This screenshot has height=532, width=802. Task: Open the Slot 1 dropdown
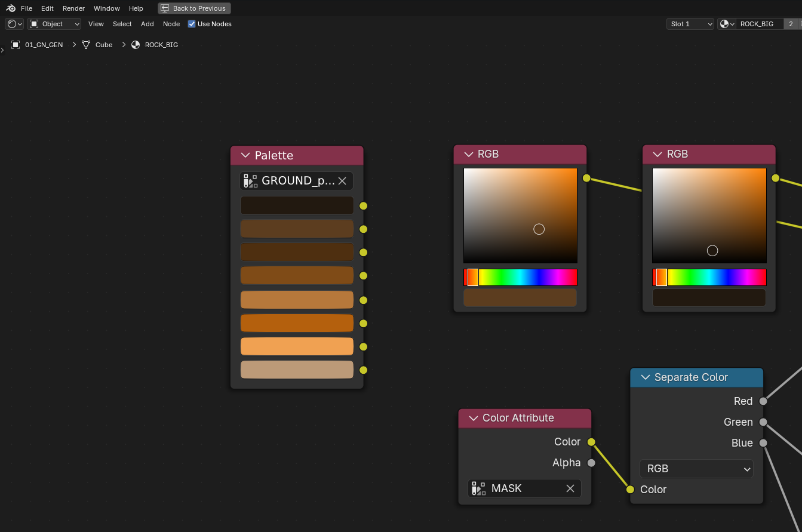pyautogui.click(x=690, y=24)
